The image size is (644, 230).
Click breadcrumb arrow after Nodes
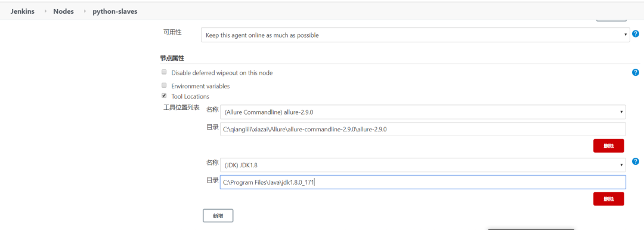pyautogui.click(x=85, y=11)
